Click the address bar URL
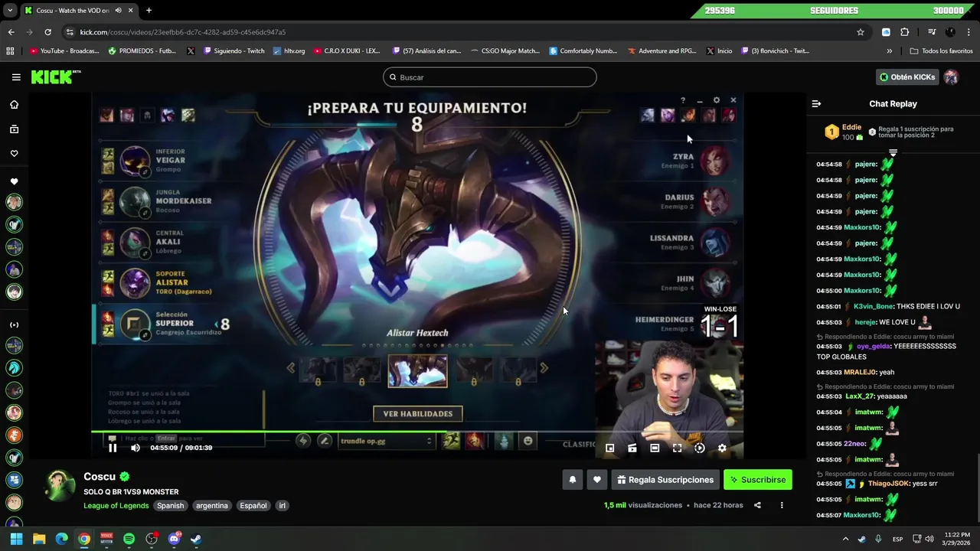The height and width of the screenshot is (551, 980). 183,32
